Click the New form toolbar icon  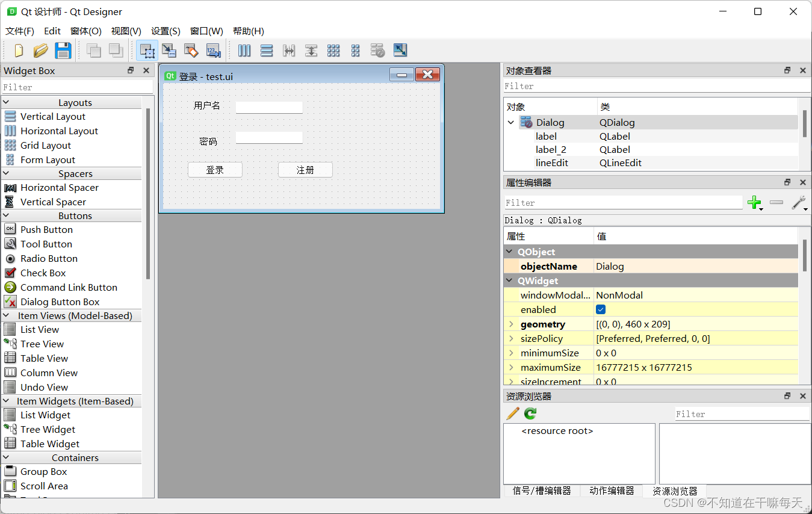click(x=19, y=51)
